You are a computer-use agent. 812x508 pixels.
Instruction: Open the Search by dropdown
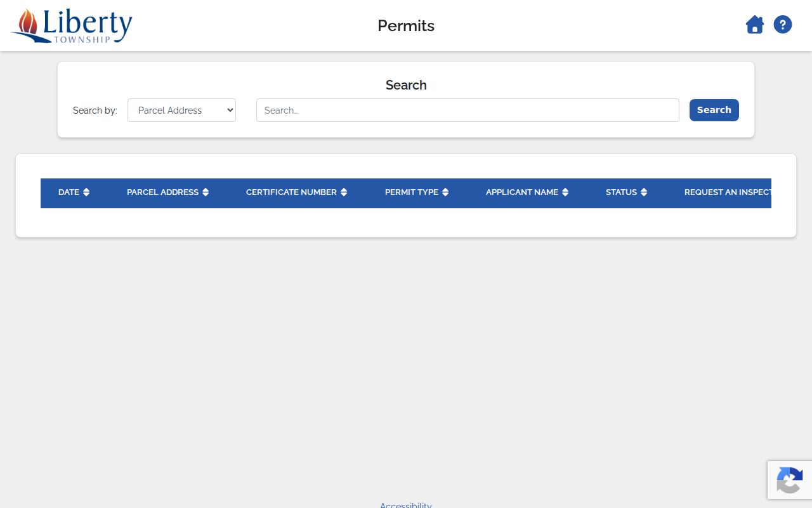click(x=181, y=110)
